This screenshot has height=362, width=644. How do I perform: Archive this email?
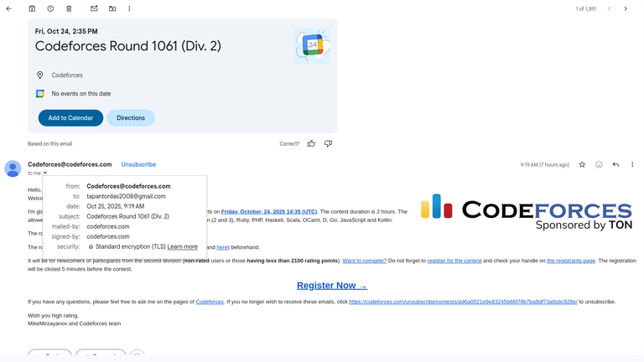(x=32, y=8)
